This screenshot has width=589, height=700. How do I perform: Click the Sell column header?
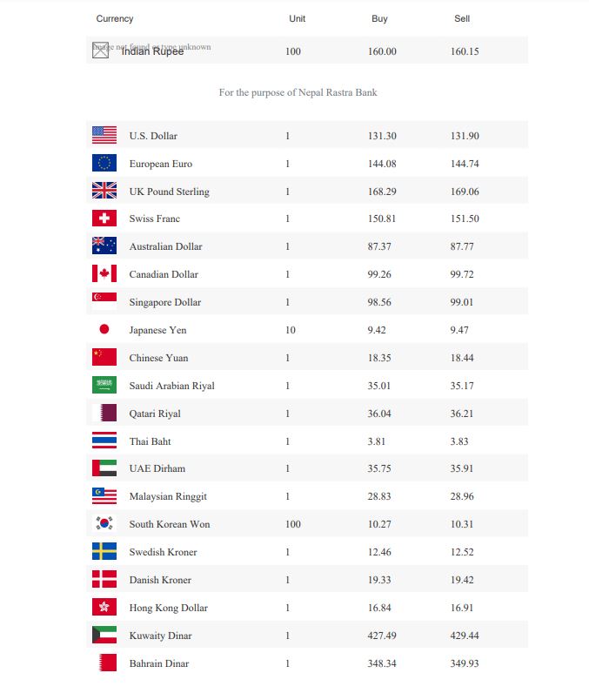pyautogui.click(x=462, y=18)
